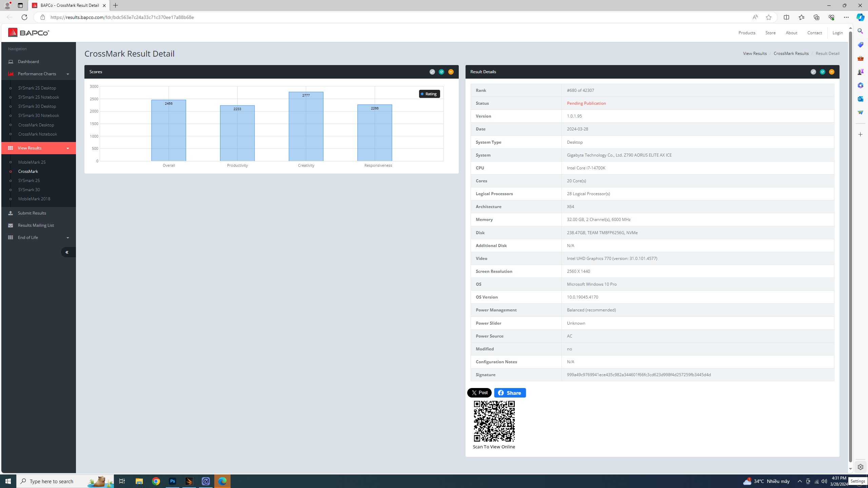This screenshot has height=488, width=868.
Task: Expand the End of Life section
Action: [x=39, y=237]
